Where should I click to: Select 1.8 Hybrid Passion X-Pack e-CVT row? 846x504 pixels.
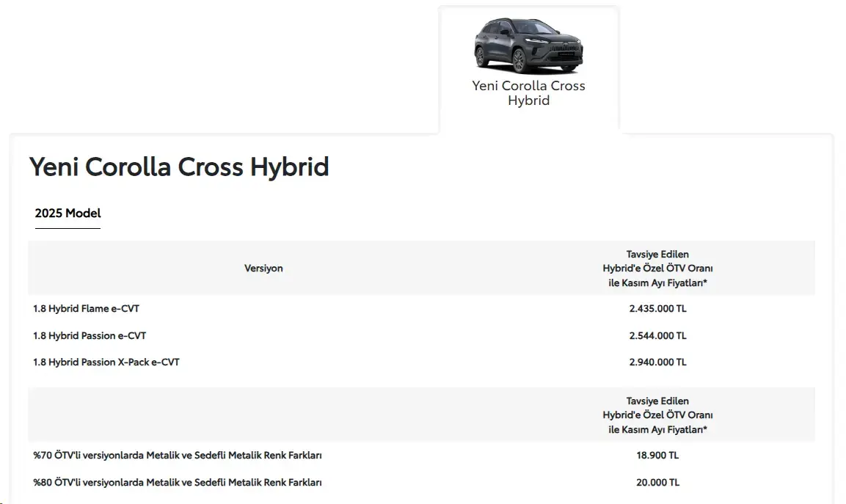pyautogui.click(x=421, y=362)
